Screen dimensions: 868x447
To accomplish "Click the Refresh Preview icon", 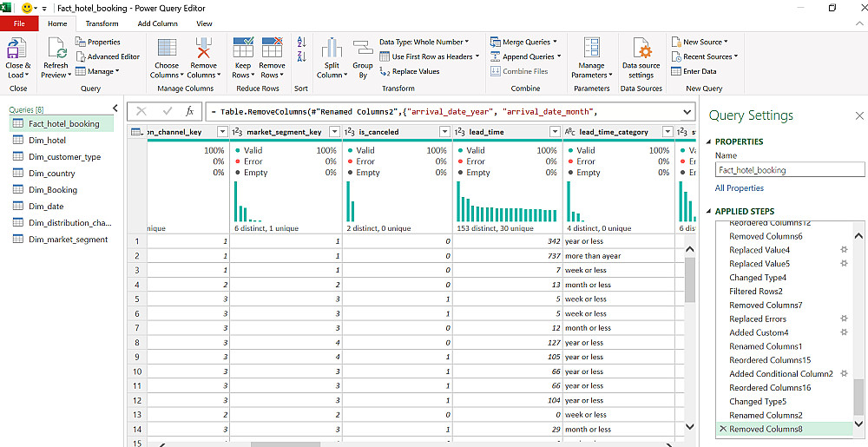I will click(56, 49).
